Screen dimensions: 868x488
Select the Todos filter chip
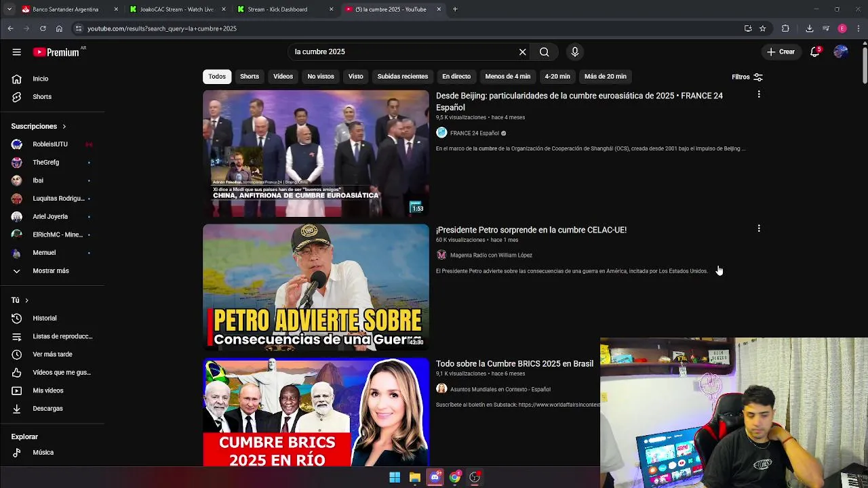click(x=217, y=77)
